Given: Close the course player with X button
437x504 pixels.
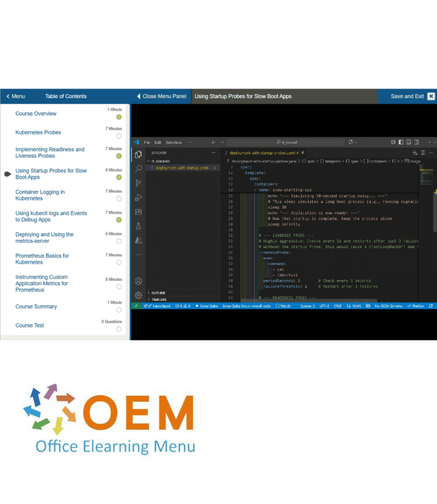Looking at the screenshot, I should (431, 96).
